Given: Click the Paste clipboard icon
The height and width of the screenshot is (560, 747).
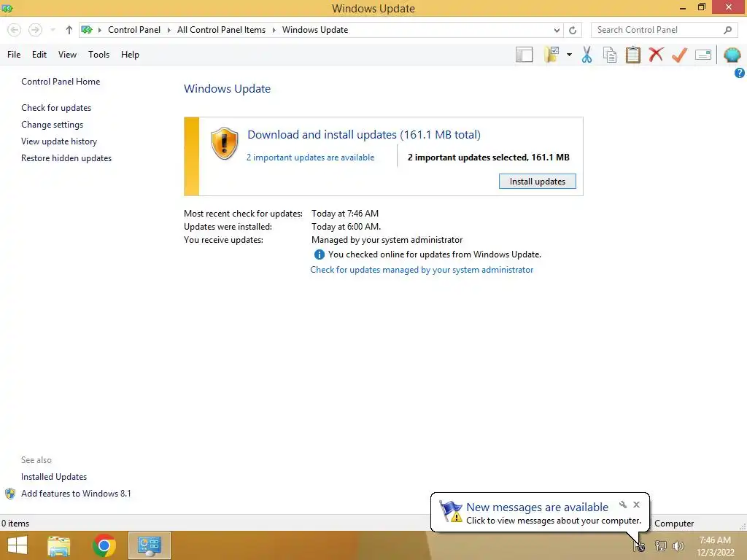Looking at the screenshot, I should coord(632,55).
